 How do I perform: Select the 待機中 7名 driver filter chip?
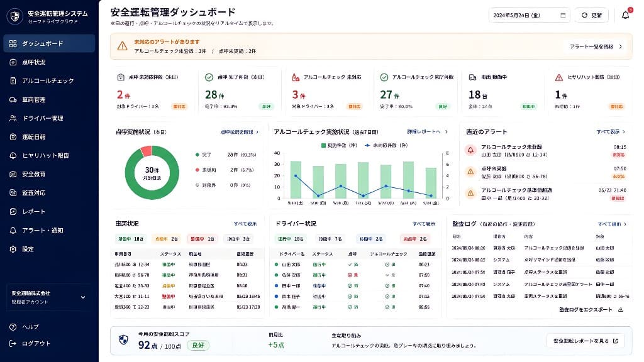point(330,238)
